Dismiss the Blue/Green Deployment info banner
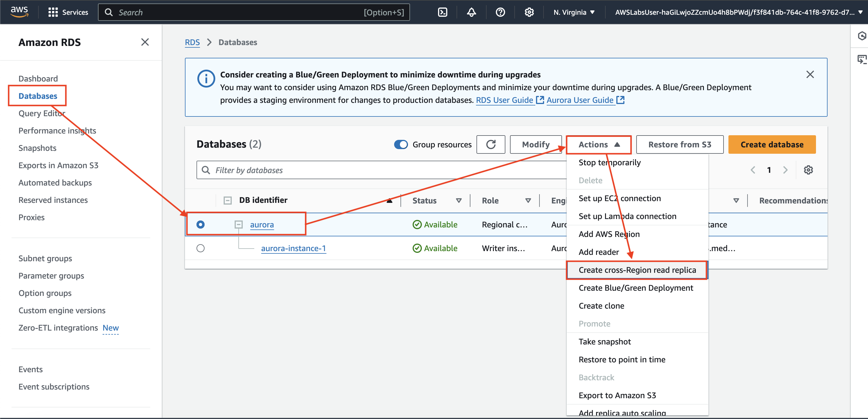Viewport: 868px width, 419px height. point(810,75)
